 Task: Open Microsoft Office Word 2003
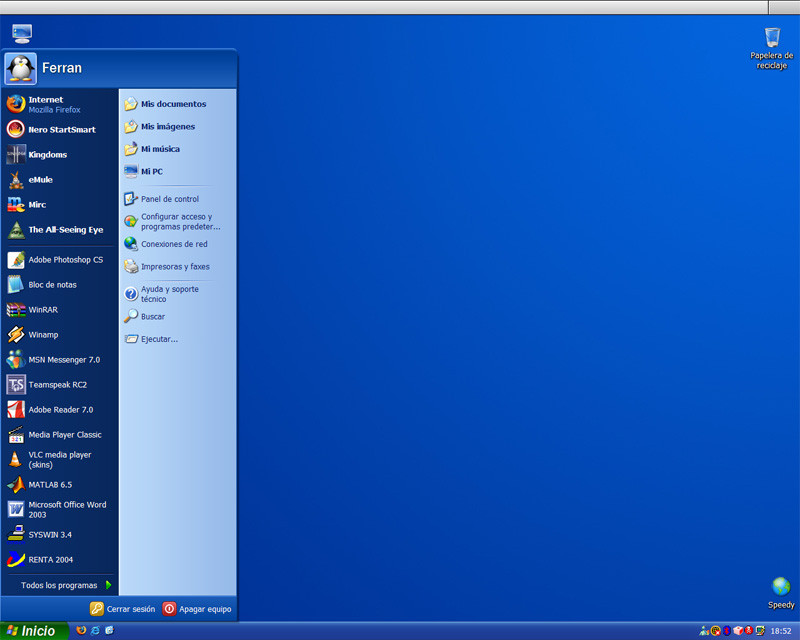coord(59,509)
